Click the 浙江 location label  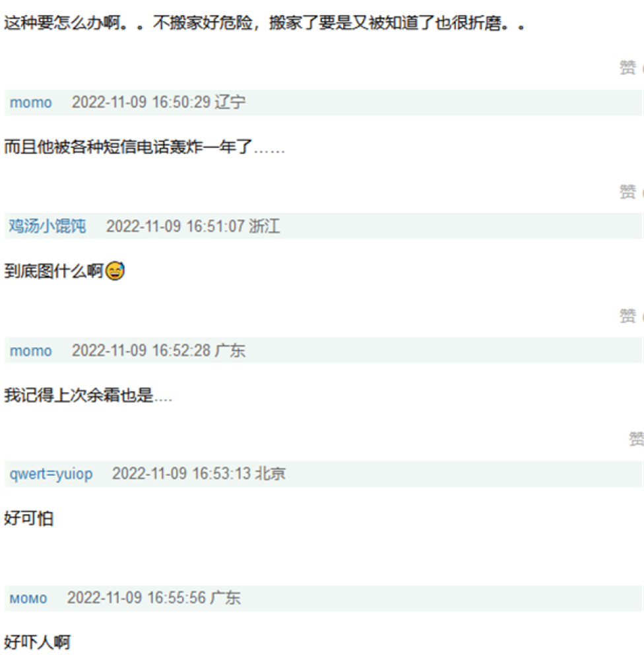(265, 226)
